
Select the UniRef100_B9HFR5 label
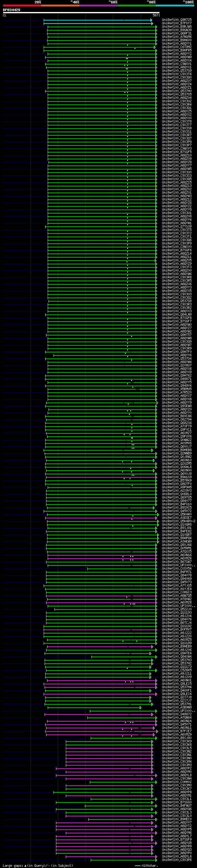click(x=176, y=50)
